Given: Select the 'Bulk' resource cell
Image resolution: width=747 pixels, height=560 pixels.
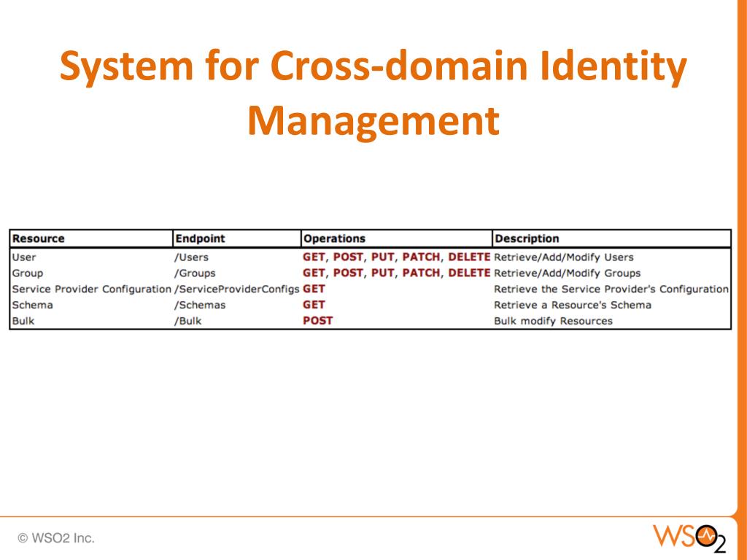Looking at the screenshot, I should pos(23,321).
